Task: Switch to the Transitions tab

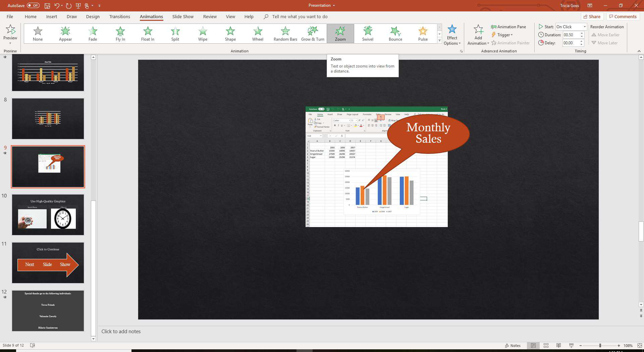Action: (x=119, y=16)
